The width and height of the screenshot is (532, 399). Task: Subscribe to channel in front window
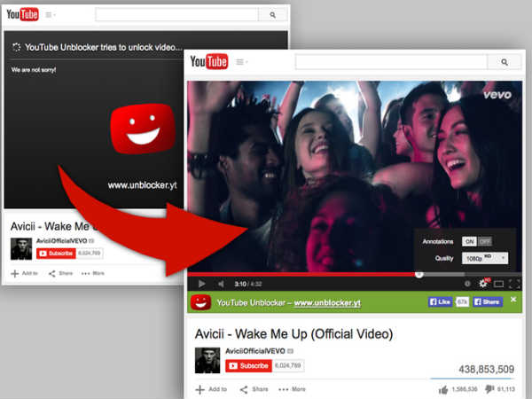248,365
